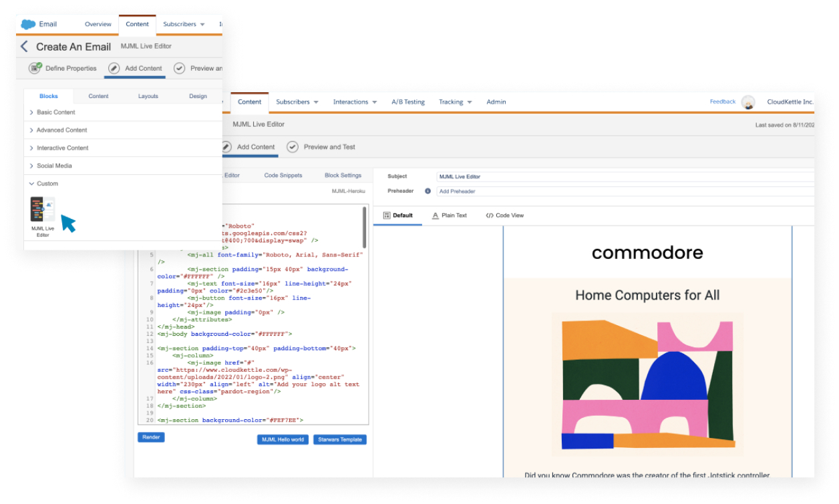Click the colorful illustration in the email preview
The image size is (839, 504).
tap(648, 385)
